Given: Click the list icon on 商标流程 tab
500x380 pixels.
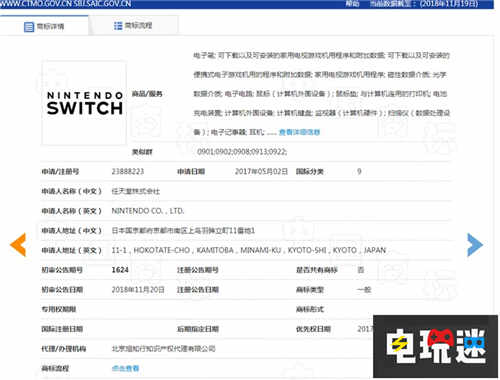Looking at the screenshot, I should pyautogui.click(x=118, y=26).
